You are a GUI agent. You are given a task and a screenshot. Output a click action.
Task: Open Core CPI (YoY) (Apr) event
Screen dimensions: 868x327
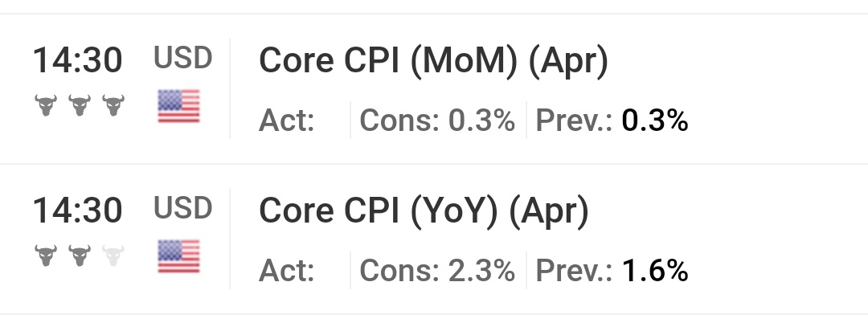point(424,211)
